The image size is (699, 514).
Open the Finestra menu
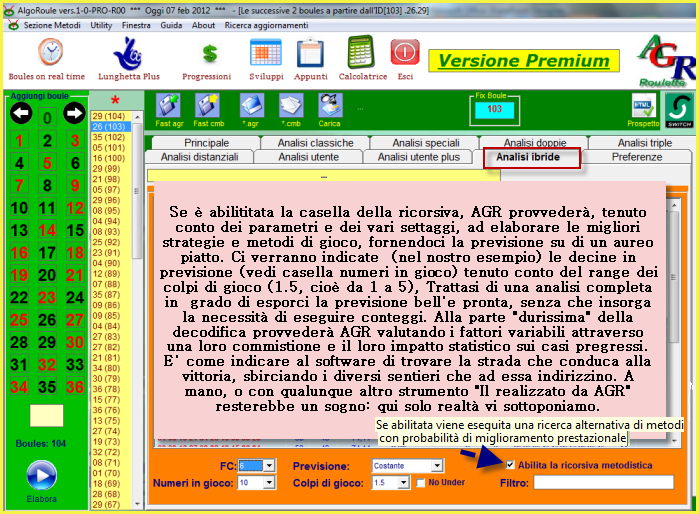[136, 25]
